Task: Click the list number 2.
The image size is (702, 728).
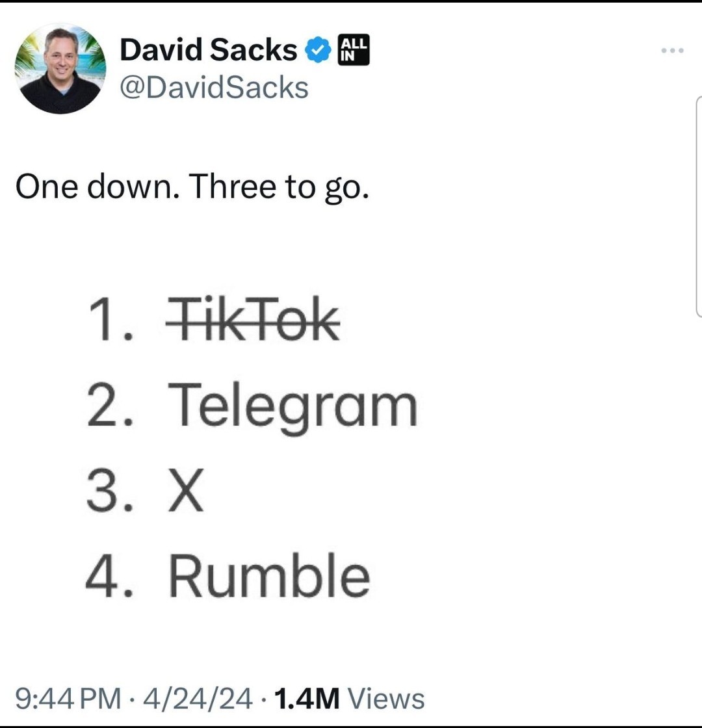Action: coord(110,404)
